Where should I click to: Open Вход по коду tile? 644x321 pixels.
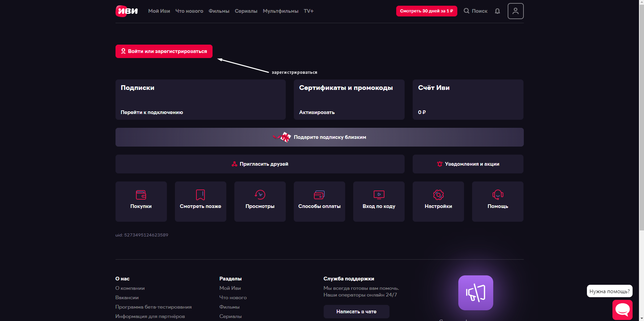pyautogui.click(x=379, y=201)
